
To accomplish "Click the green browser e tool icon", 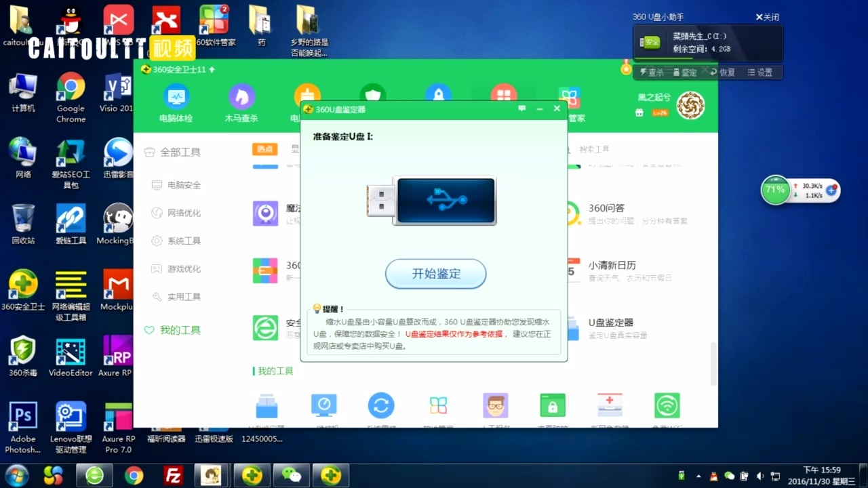I will (x=265, y=328).
